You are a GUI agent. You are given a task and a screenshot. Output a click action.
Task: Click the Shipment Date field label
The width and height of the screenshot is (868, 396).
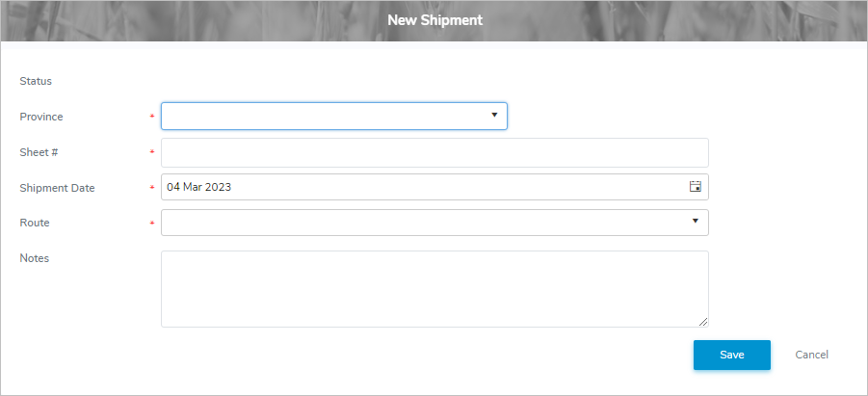pyautogui.click(x=57, y=188)
